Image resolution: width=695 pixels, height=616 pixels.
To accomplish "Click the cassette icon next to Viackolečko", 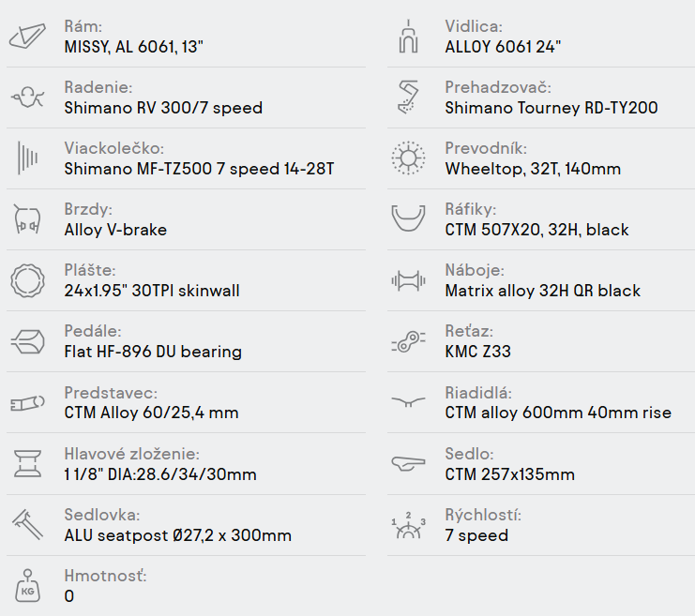I will [x=27, y=158].
